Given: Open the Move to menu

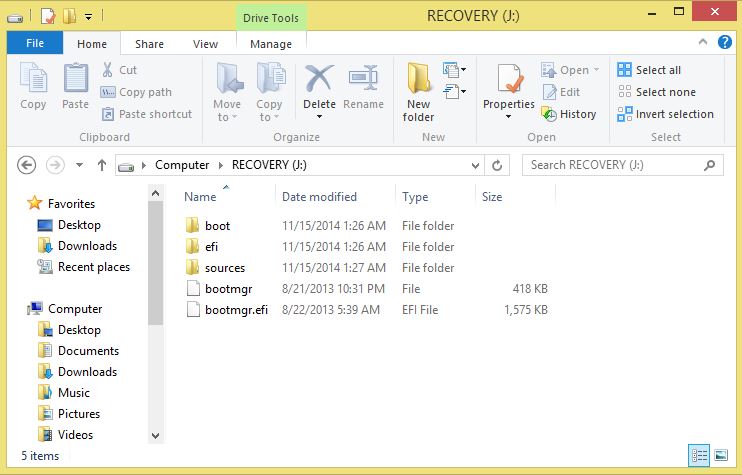Looking at the screenshot, I should click(x=227, y=92).
